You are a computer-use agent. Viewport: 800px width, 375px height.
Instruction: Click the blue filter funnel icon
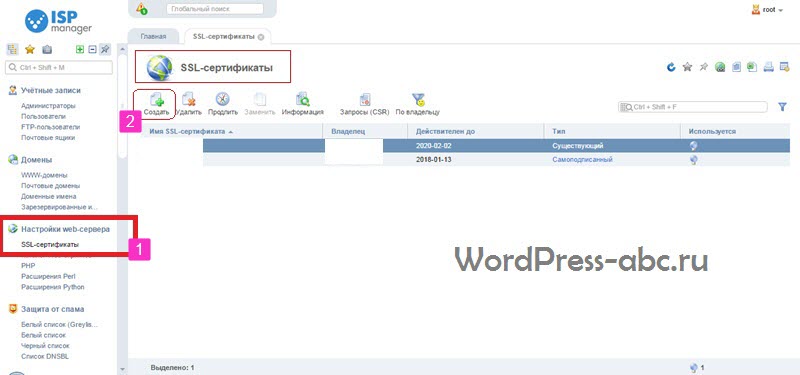pyautogui.click(x=782, y=107)
